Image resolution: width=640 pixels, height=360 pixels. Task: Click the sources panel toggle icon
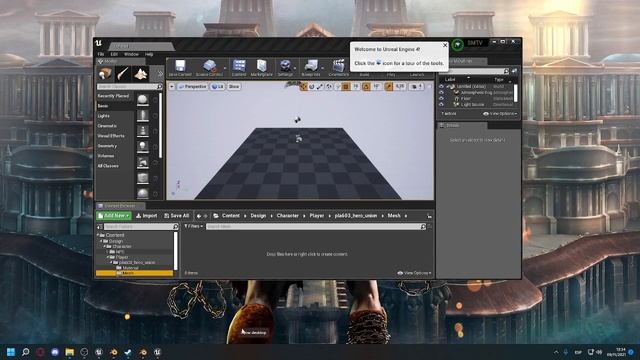[100, 227]
